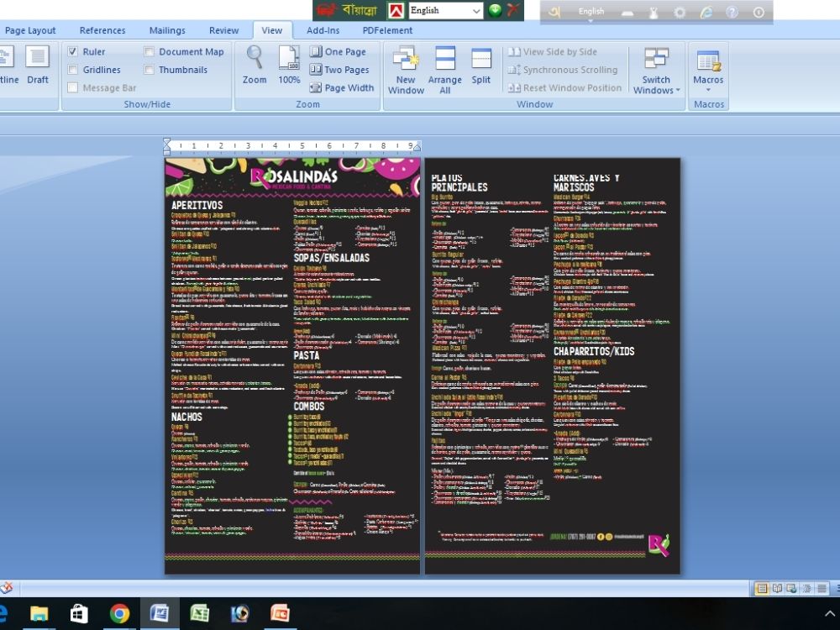Click the settings gear on floating toolbar

[680, 12]
